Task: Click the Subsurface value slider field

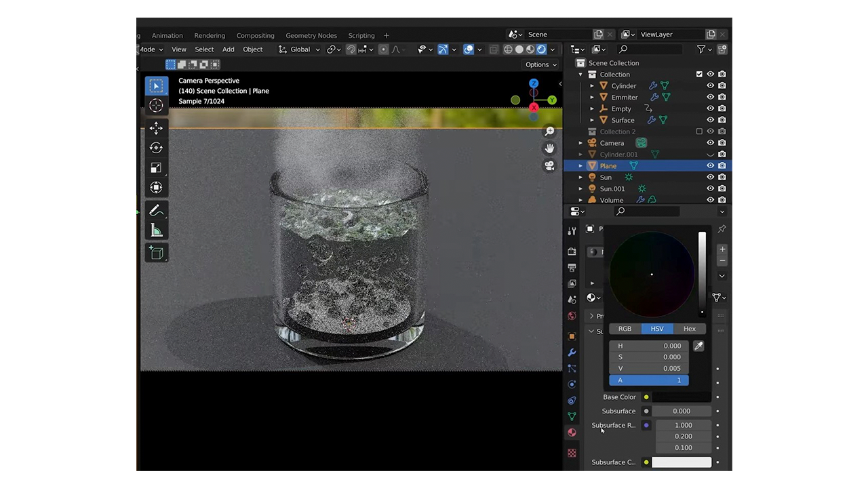Action: (x=682, y=411)
